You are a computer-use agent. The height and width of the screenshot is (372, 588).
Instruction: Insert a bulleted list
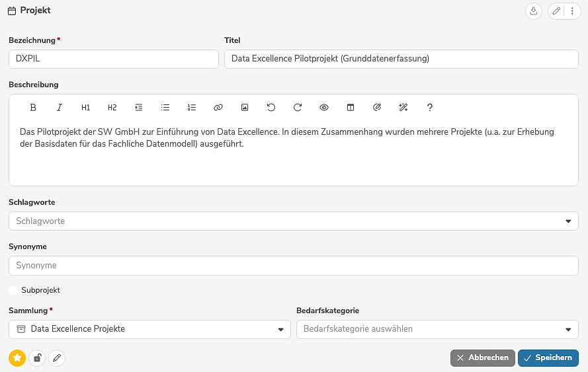165,108
